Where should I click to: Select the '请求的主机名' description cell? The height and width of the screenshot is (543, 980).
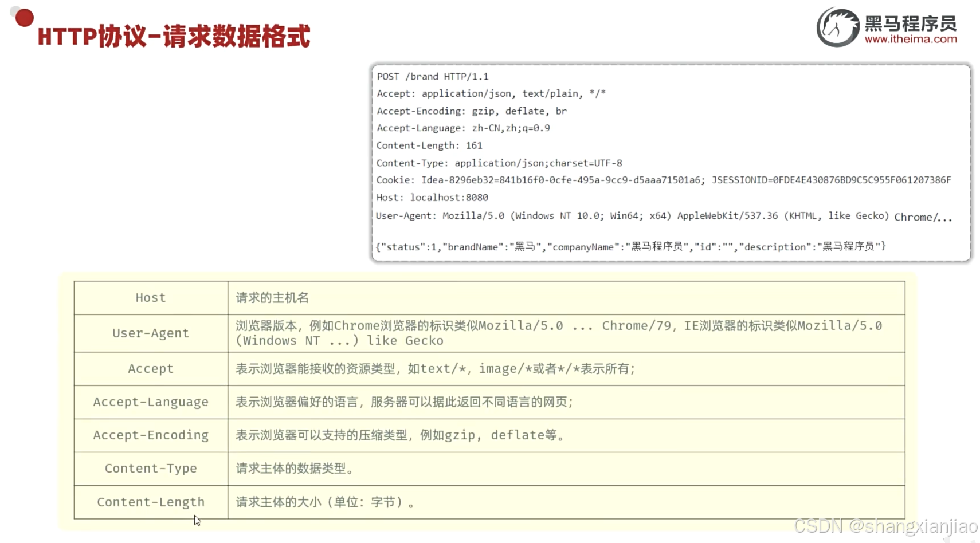click(566, 298)
